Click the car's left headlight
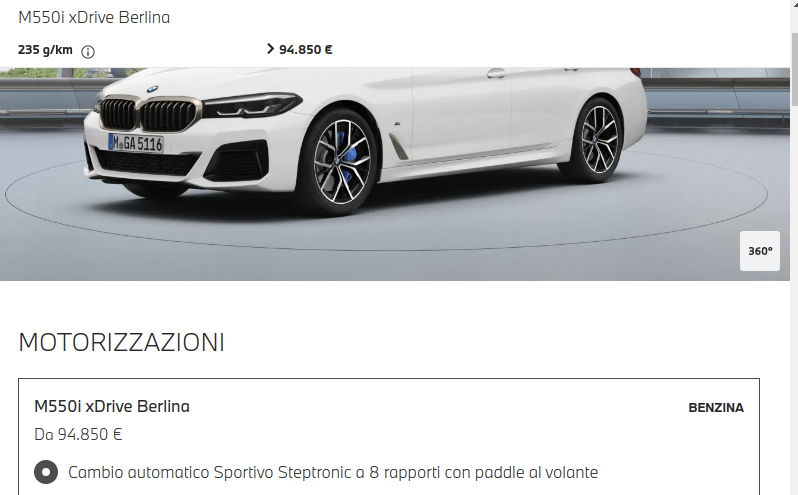Screen dimensions: 798x495 pyautogui.click(x=251, y=104)
